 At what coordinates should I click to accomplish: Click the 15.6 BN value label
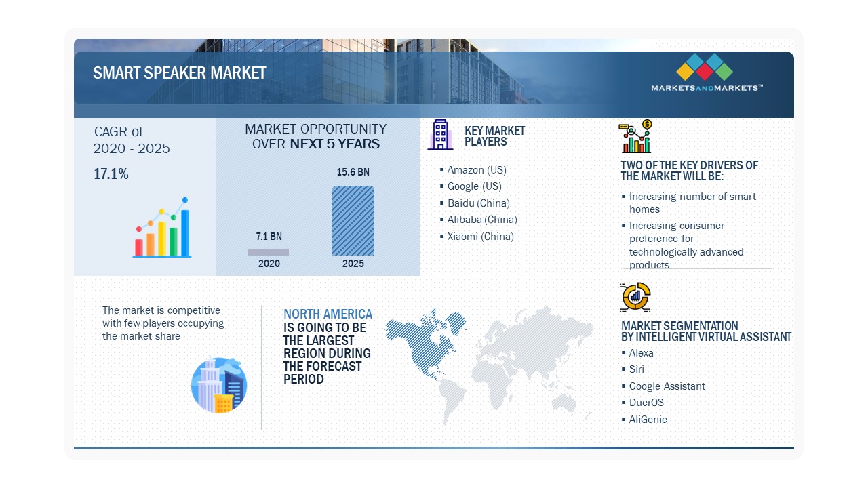coord(353,173)
